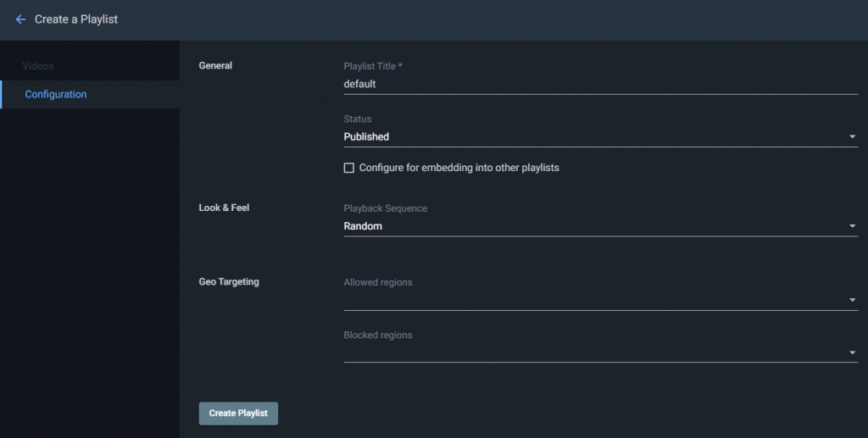Click the Playlist Title field label
Screen dimensions: 868x438
373,66
